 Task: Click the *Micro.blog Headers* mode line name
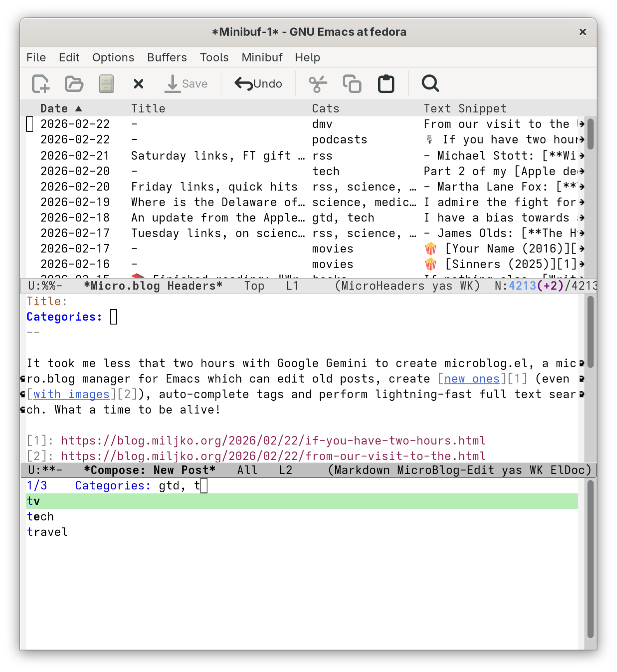click(x=153, y=286)
